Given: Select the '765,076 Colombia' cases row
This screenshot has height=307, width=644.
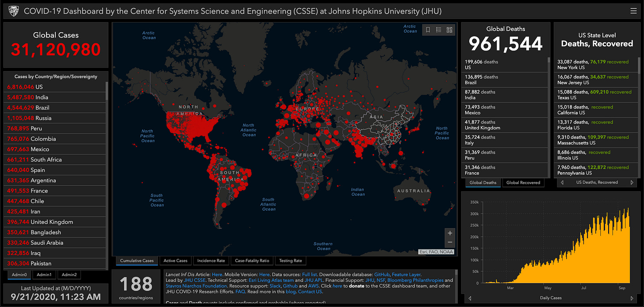Looking at the screenshot, I should (x=55, y=139).
